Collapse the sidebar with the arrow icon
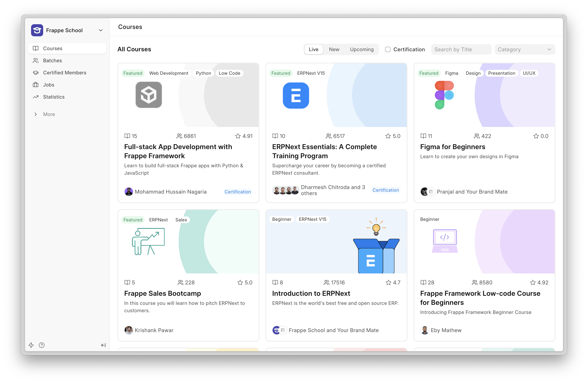Image resolution: width=588 pixels, height=383 pixels. (x=103, y=345)
